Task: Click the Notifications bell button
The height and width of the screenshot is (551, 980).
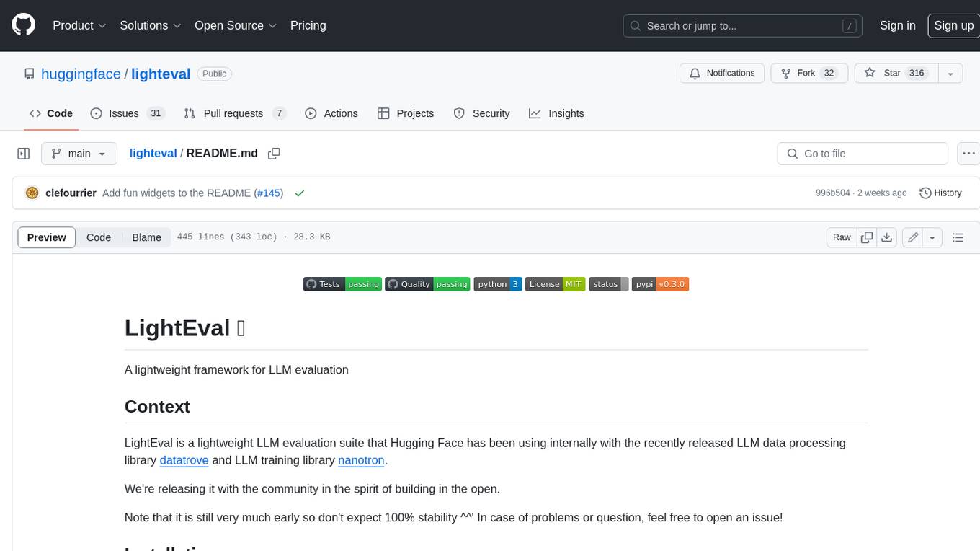Action: pyautogui.click(x=722, y=73)
